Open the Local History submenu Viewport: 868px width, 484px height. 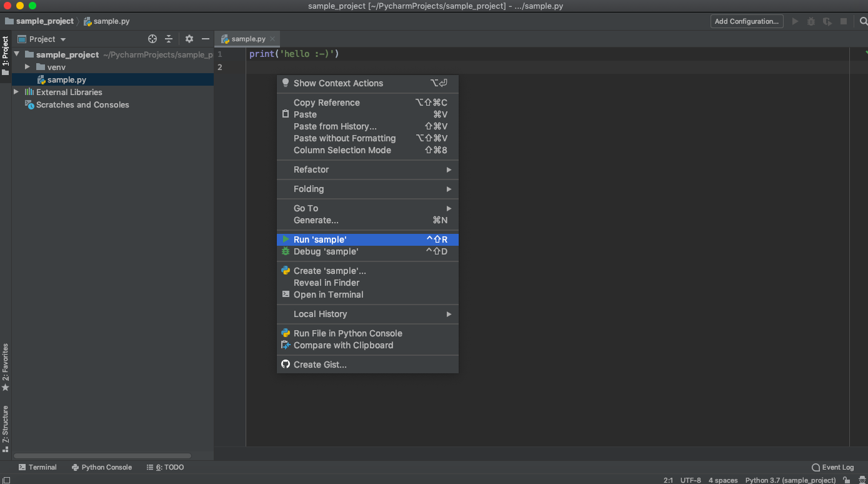pyautogui.click(x=367, y=314)
